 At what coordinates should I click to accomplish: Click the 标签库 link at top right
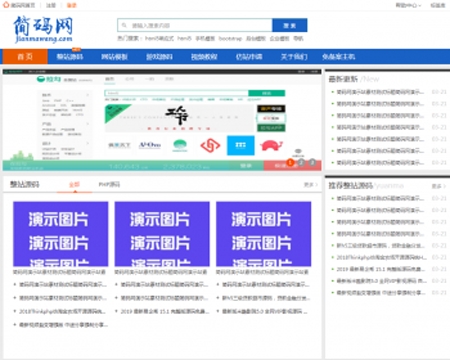pyautogui.click(x=438, y=5)
